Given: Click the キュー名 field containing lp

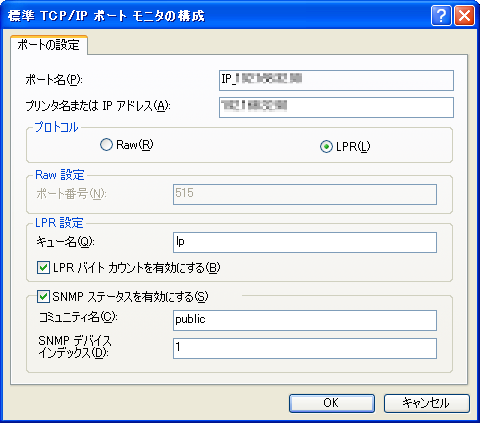Looking at the screenshot, I should pyautogui.click(x=305, y=242).
